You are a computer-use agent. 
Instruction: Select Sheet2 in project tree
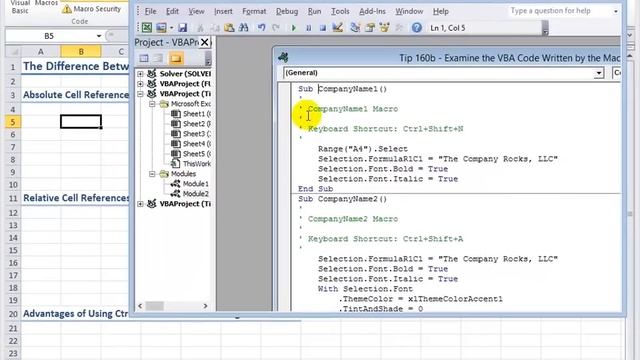191,124
